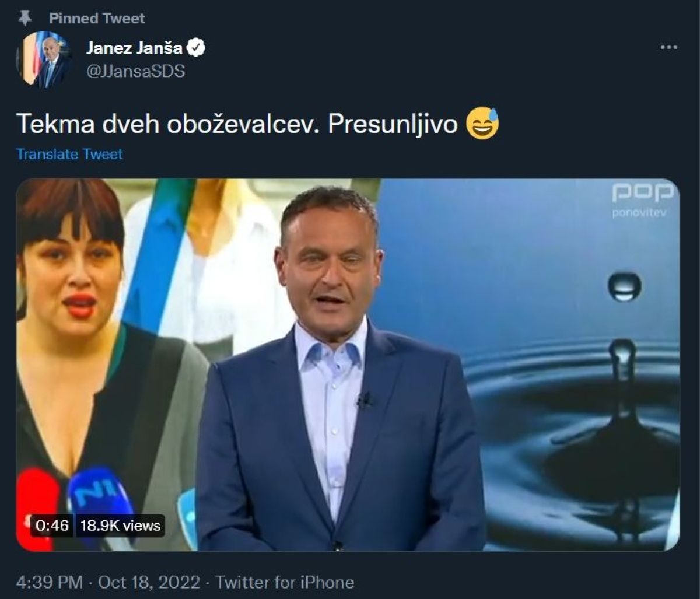
Task: Click the POP TV logo watermark
Action: [x=642, y=192]
